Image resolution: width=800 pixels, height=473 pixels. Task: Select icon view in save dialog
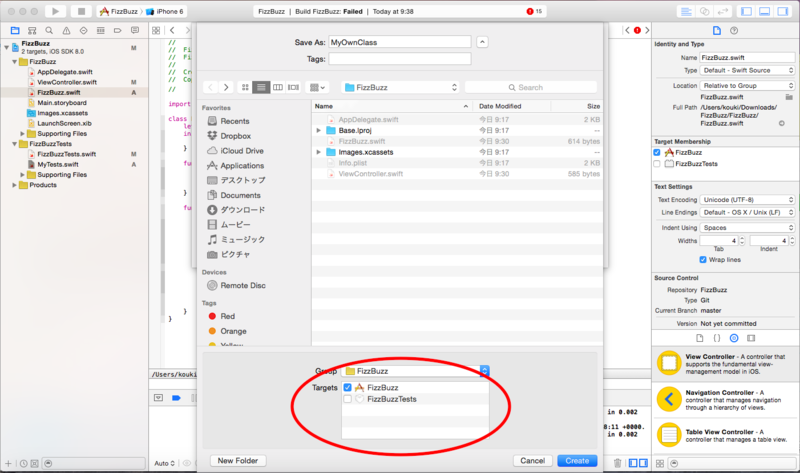pyautogui.click(x=245, y=87)
